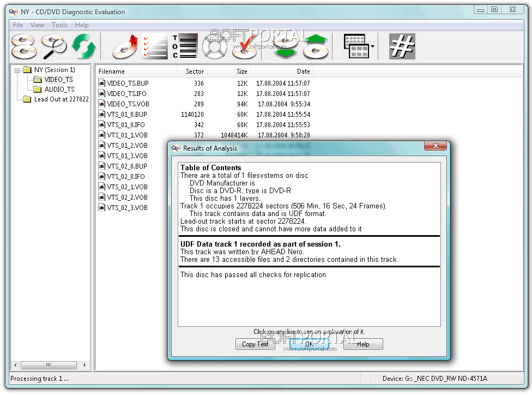The image size is (532, 395).
Task: Click the disc with red flag icon
Action: [125, 46]
